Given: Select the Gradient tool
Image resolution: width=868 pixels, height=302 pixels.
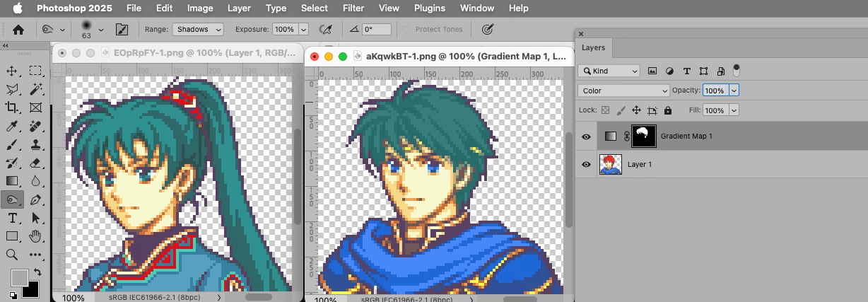Looking at the screenshot, I should [12, 181].
